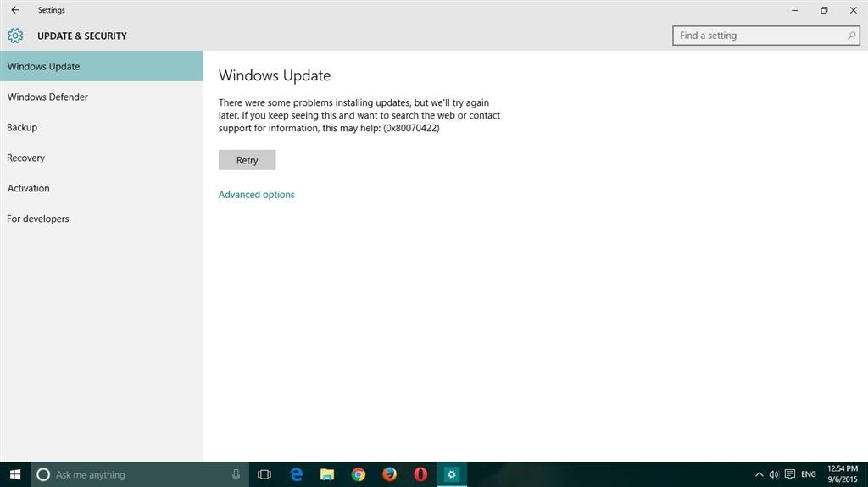Image resolution: width=868 pixels, height=487 pixels.
Task: Open File Explorer from the taskbar
Action: [327, 475]
